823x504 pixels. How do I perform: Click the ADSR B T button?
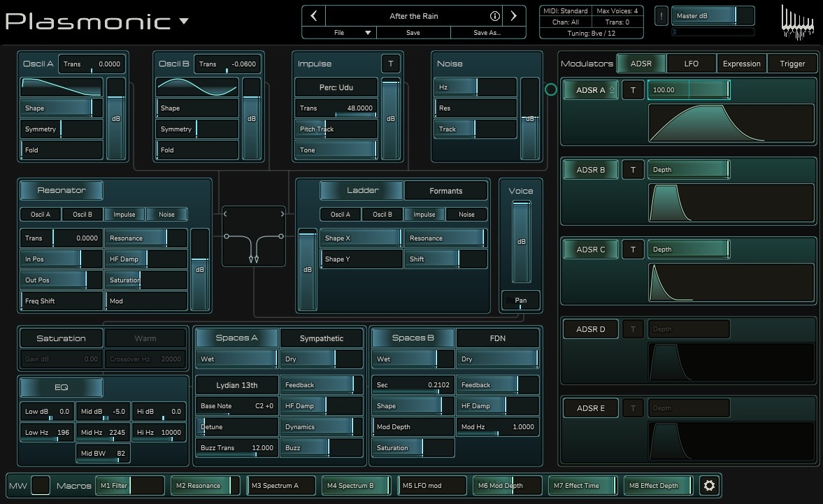click(x=633, y=170)
